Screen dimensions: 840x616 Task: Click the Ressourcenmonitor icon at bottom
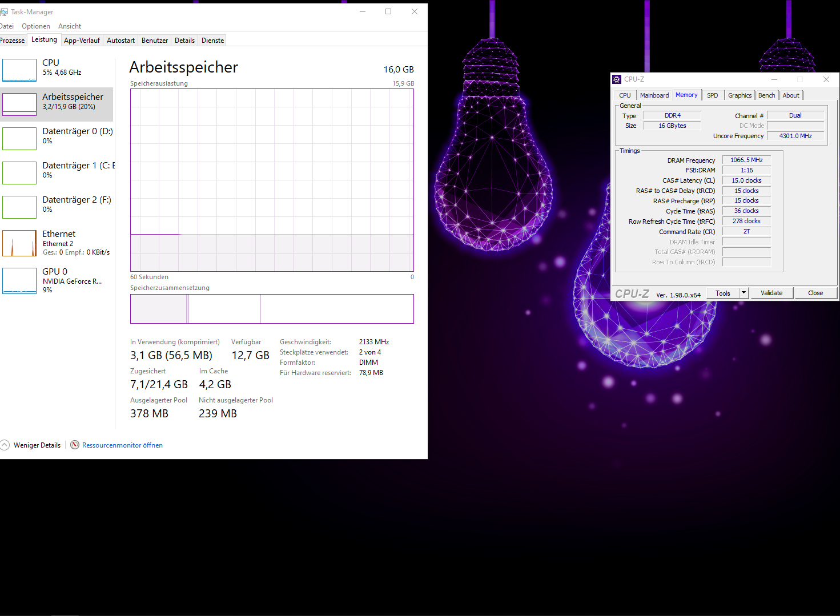(75, 445)
